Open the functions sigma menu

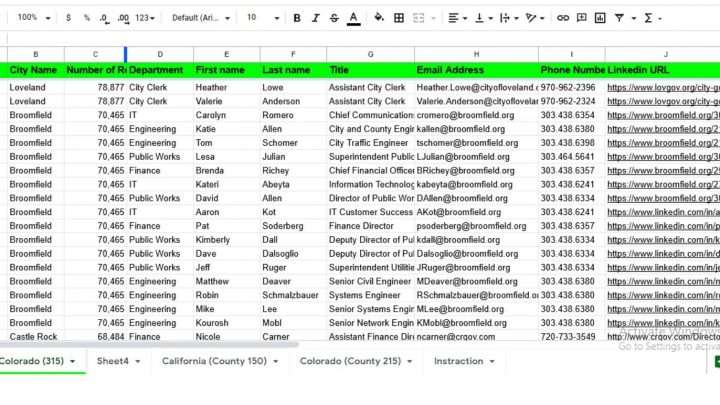651,18
